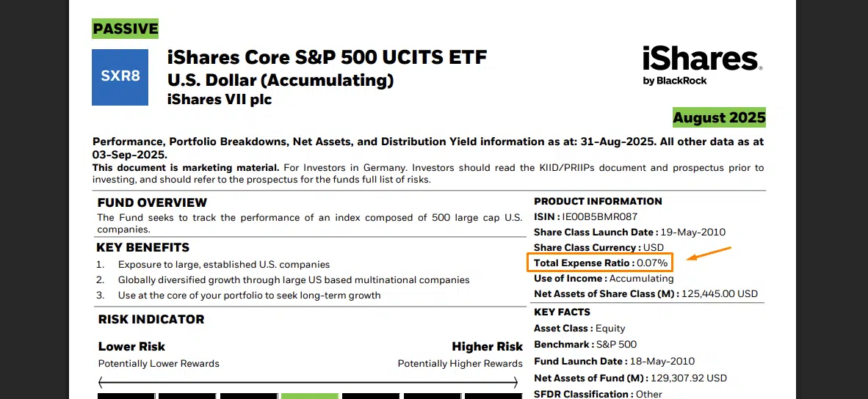Screen dimensions: 868x399
Task: Click the Lower Risk label
Action: (x=131, y=346)
